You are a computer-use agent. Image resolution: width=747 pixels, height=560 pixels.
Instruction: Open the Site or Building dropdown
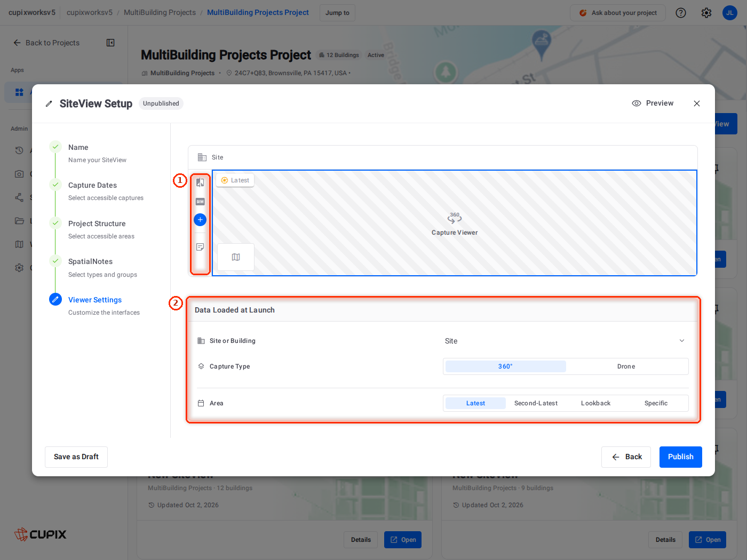(566, 341)
